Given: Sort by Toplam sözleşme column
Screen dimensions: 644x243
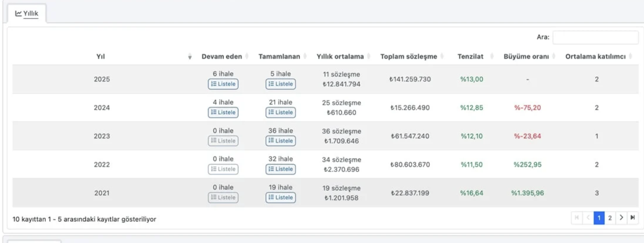Looking at the screenshot, I should click(408, 57).
